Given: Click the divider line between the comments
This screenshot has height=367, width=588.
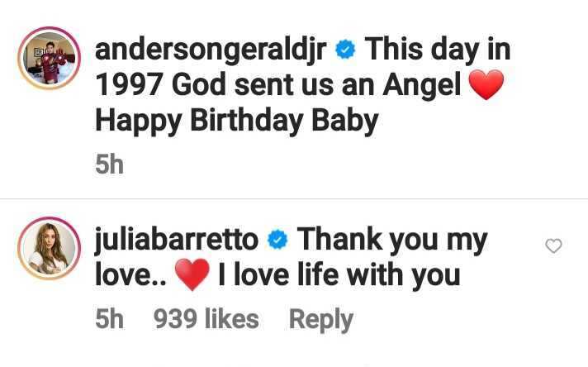Looking at the screenshot, I should (x=294, y=198).
